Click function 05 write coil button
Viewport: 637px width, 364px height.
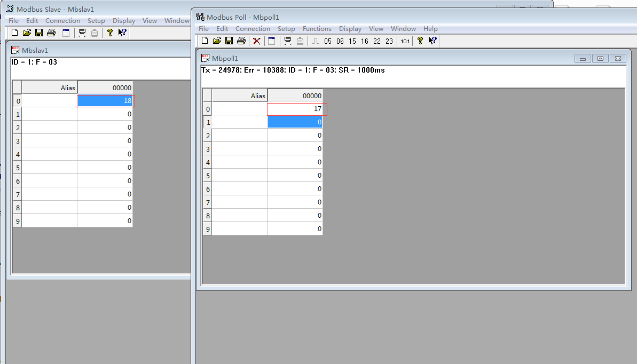328,41
